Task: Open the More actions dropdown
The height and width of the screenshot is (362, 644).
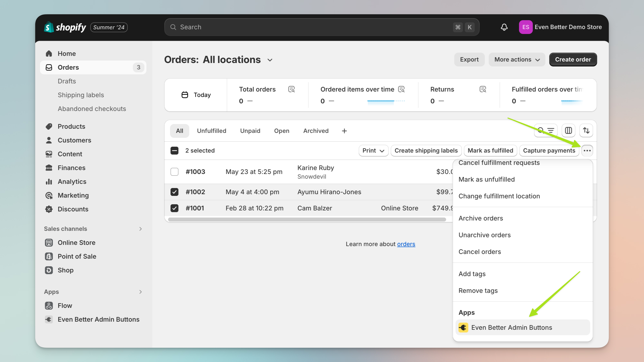Action: click(517, 60)
